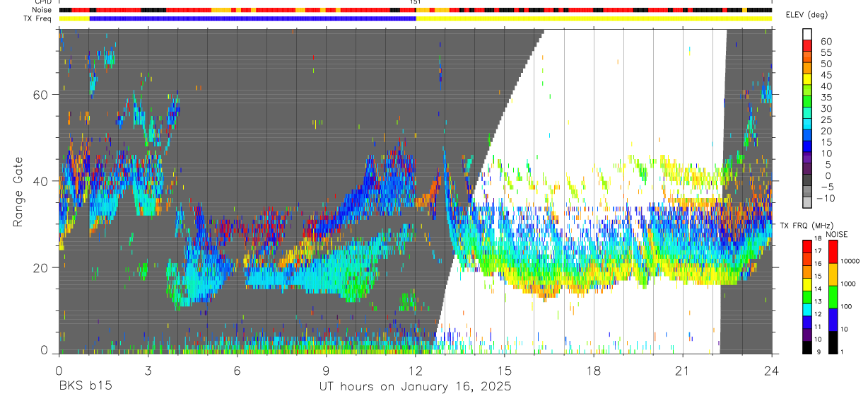Click the cyan segment of the TX FRQ color bar
This screenshot has width=868, height=401.
click(x=807, y=309)
